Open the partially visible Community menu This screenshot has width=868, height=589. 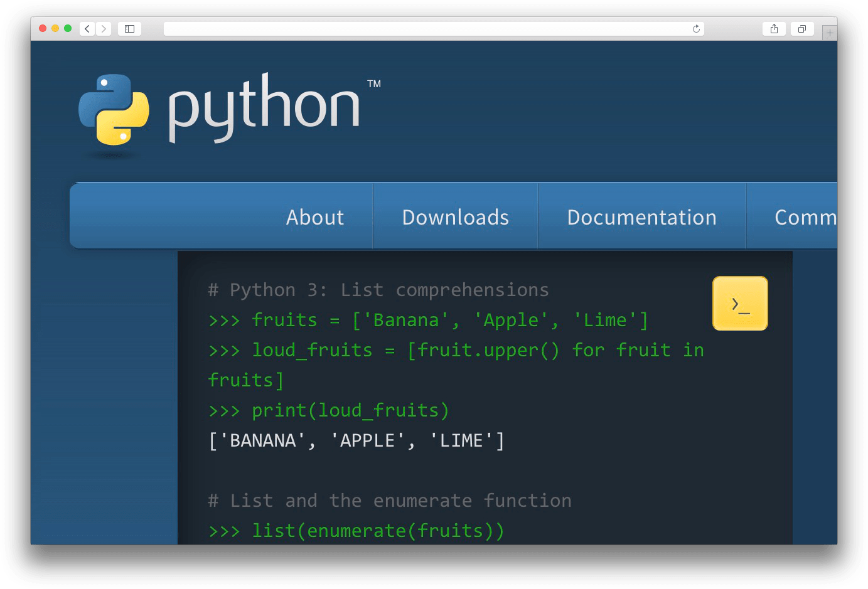pos(805,217)
